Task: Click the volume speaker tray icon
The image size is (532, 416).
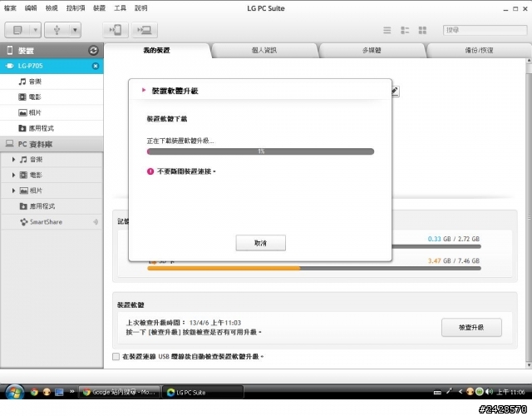Action: click(489, 392)
